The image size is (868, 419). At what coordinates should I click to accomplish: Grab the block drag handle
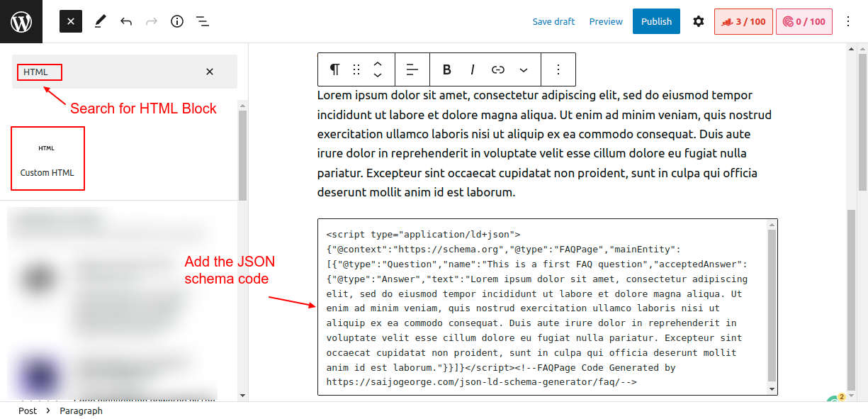click(x=356, y=69)
